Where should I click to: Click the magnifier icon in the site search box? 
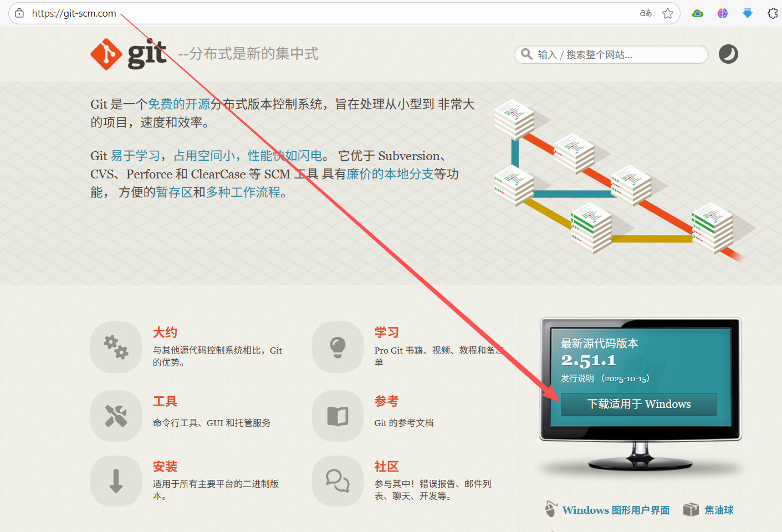point(526,54)
